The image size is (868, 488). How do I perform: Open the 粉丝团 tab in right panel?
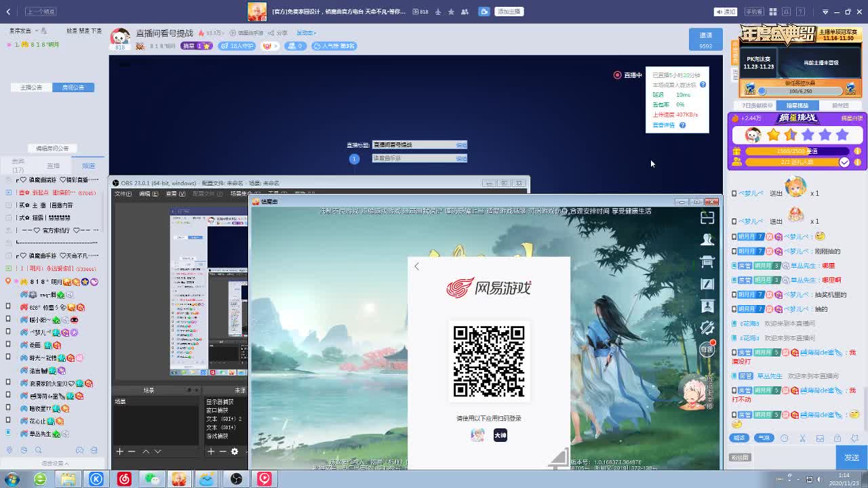click(840, 106)
